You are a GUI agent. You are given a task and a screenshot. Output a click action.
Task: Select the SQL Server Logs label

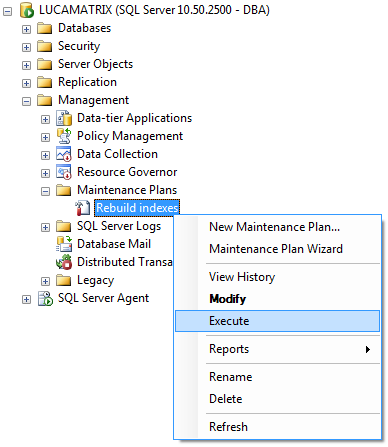click(x=119, y=226)
